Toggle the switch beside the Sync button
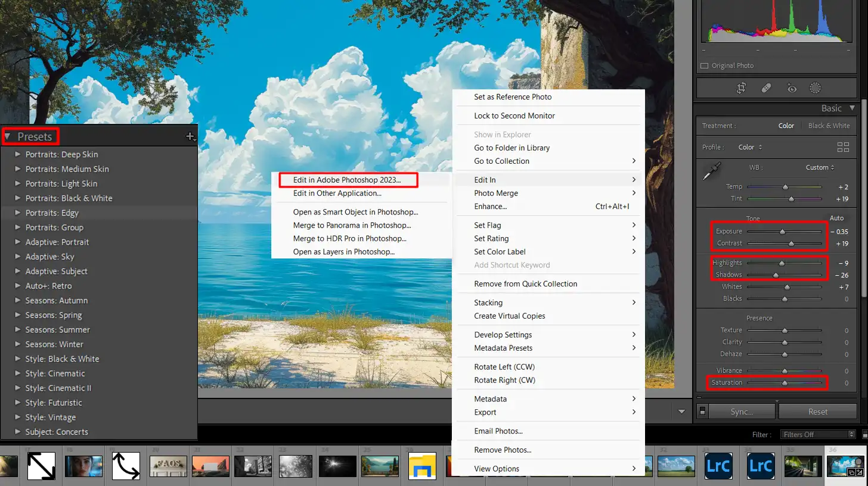 click(x=703, y=412)
